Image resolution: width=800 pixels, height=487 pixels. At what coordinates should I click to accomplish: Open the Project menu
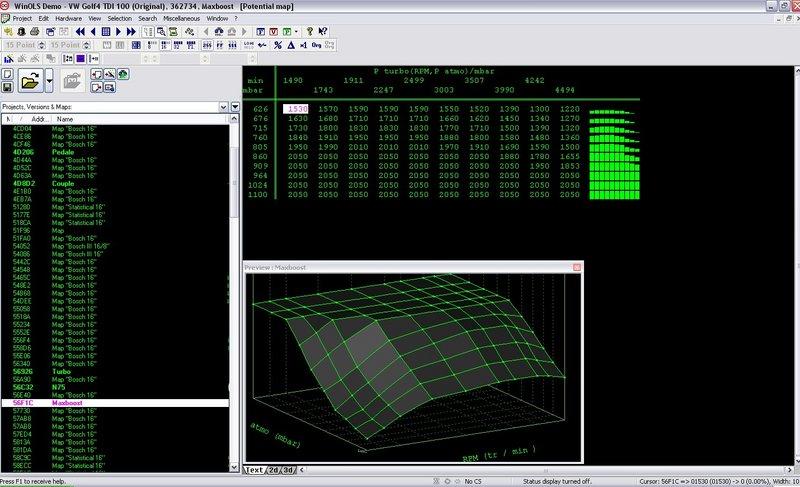(x=22, y=18)
